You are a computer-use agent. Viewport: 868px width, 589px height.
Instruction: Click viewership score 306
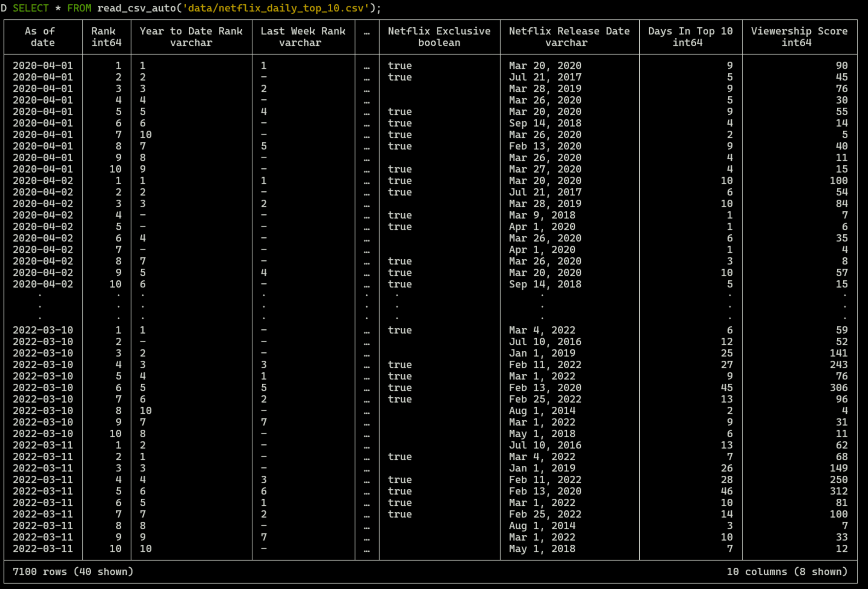(x=838, y=388)
